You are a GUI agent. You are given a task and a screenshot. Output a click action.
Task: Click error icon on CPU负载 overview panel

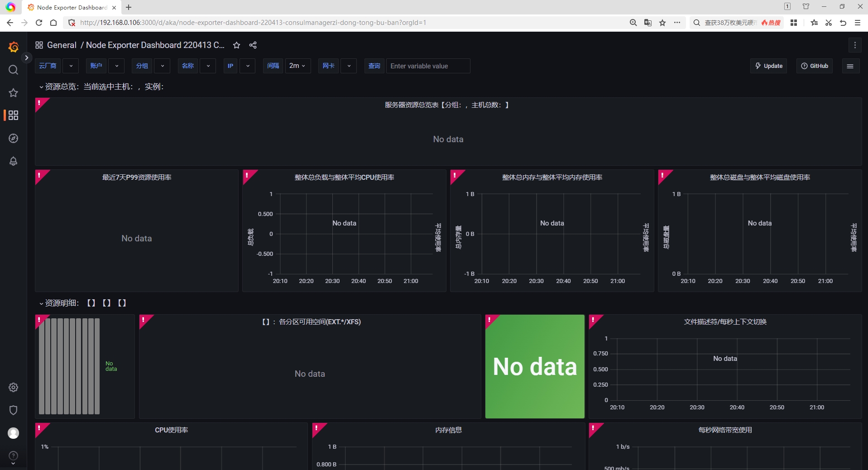click(247, 175)
